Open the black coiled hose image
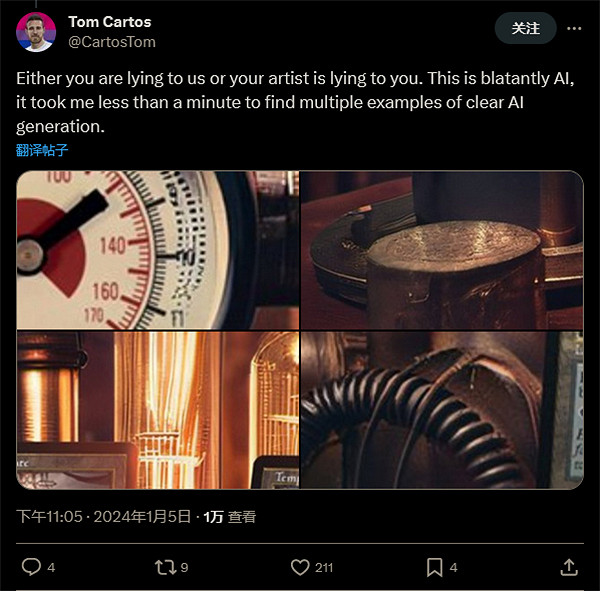The width and height of the screenshot is (600, 591). pyautogui.click(x=442, y=410)
